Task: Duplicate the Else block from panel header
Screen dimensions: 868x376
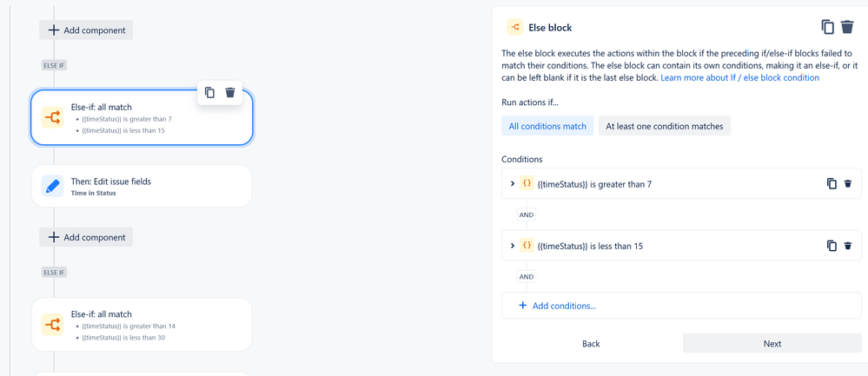Action: point(827,27)
